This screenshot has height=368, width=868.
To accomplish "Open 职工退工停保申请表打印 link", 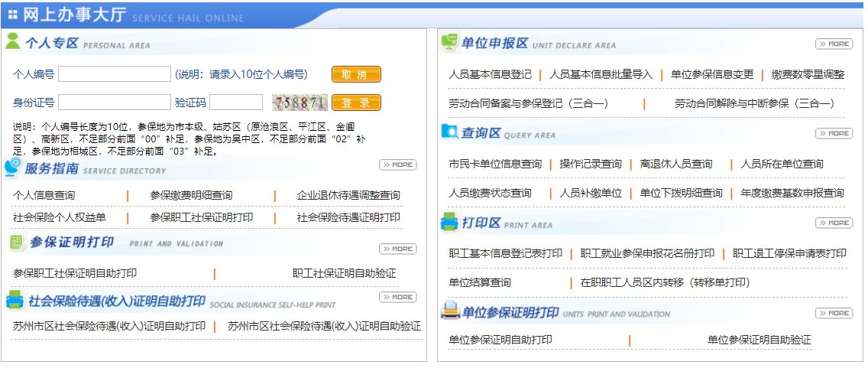I will 789,253.
